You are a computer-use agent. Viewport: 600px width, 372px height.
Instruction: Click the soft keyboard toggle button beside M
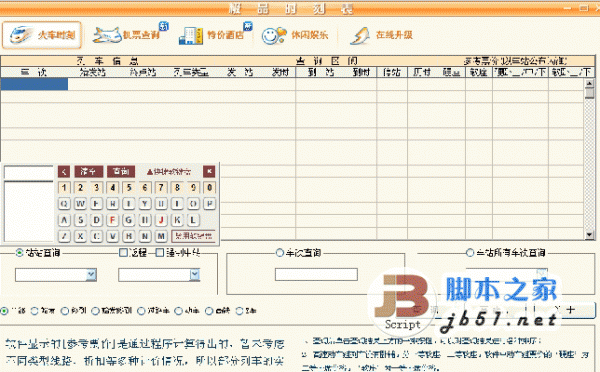[194, 236]
